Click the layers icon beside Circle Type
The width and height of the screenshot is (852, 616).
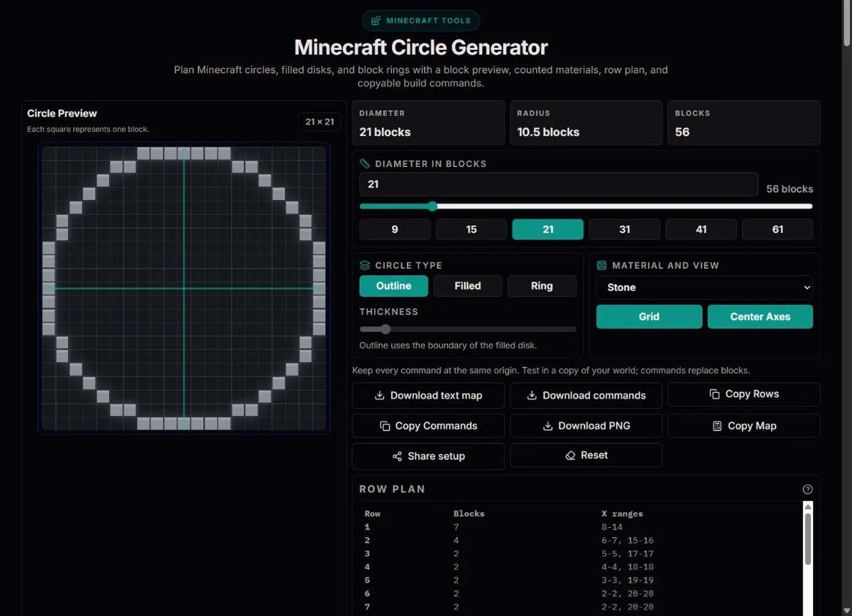365,265
